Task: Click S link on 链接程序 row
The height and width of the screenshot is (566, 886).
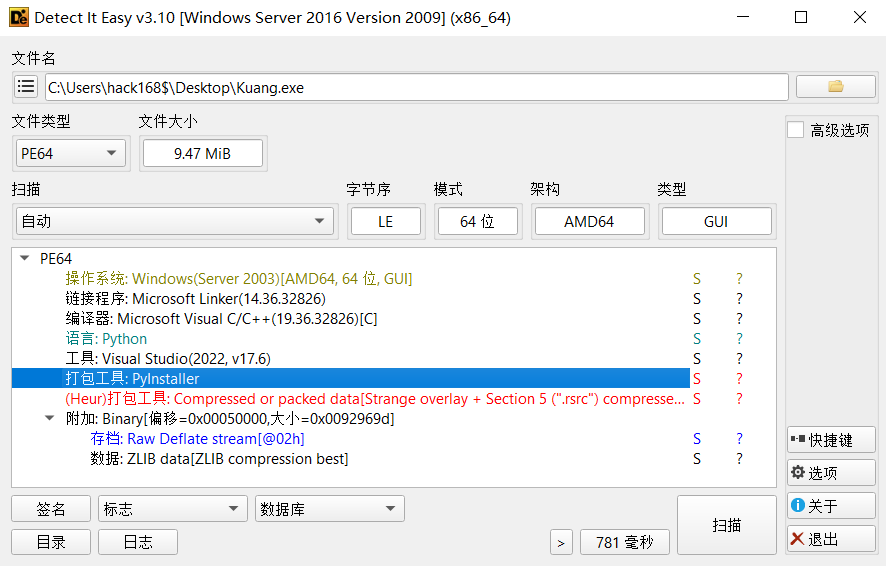Action: pyautogui.click(x=697, y=298)
